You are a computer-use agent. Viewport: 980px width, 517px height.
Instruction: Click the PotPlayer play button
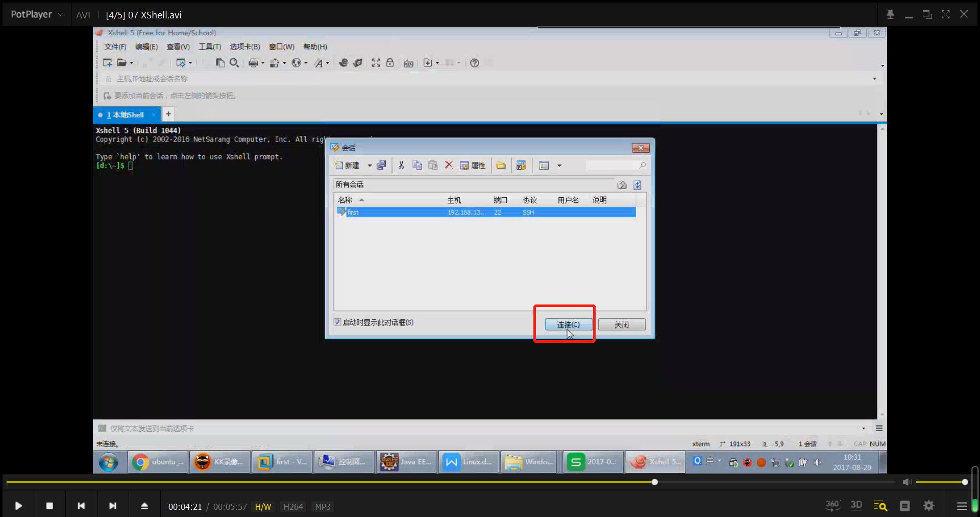pyautogui.click(x=18, y=506)
